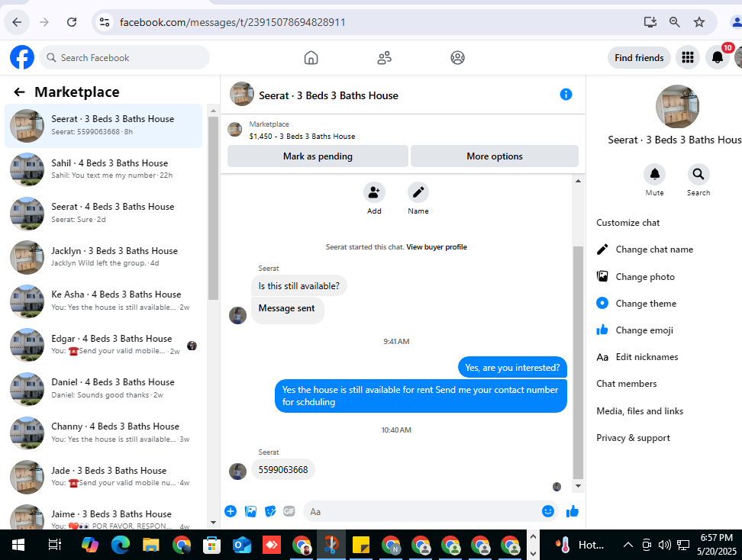Click the conversation list scrollbar thumb

(x=213, y=208)
